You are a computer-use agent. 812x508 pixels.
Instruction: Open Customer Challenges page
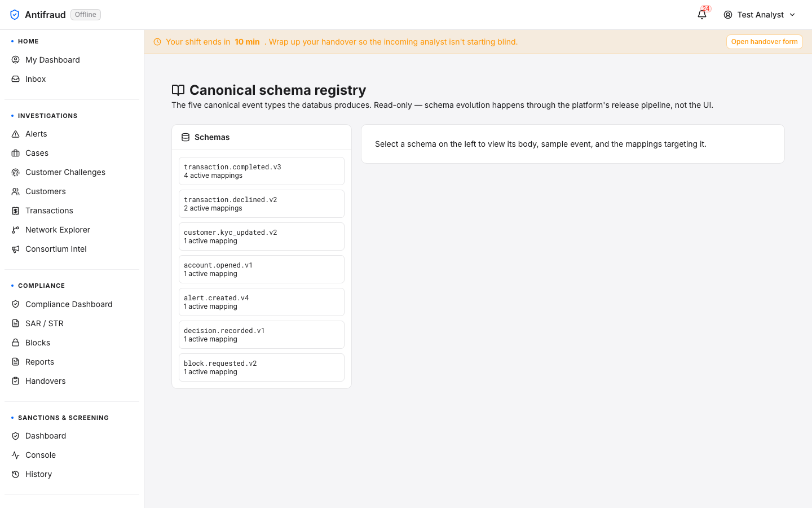(x=72, y=172)
